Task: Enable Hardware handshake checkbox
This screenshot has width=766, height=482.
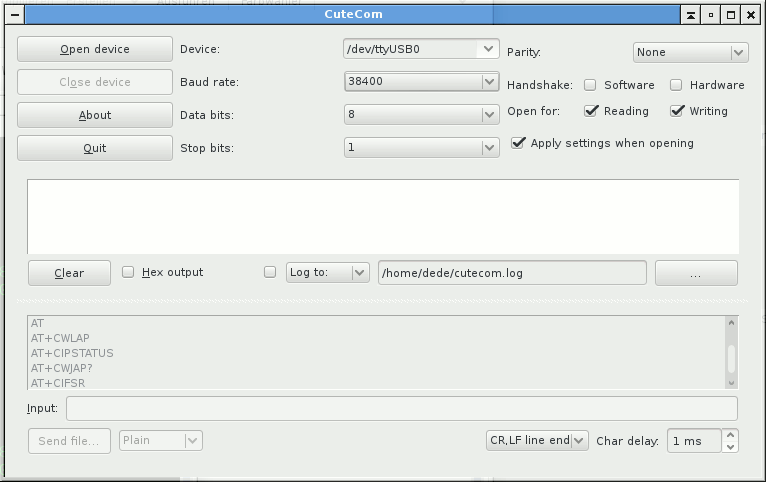Action: tap(676, 85)
